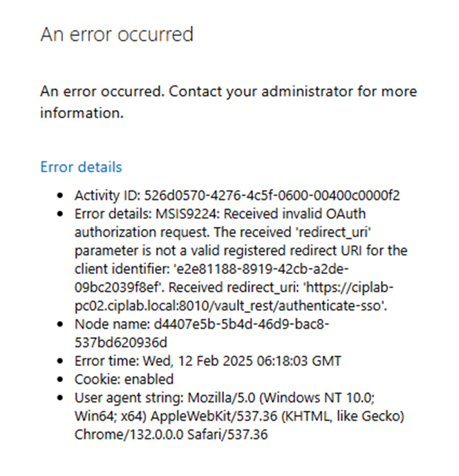Open the blue Error details link
The height and width of the screenshot is (476, 459).
coord(81,167)
